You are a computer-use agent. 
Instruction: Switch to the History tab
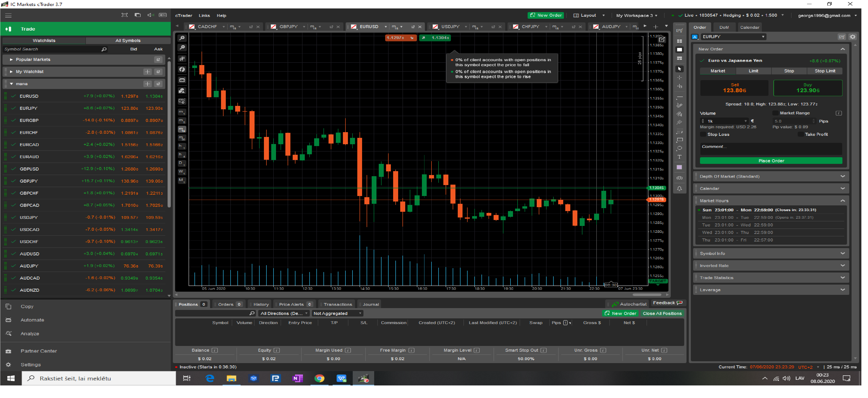(x=261, y=304)
